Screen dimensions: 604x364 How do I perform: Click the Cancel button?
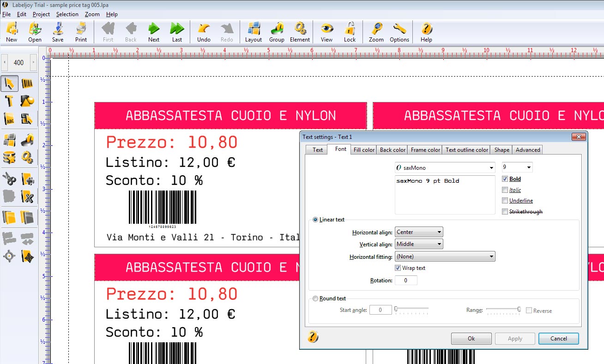tap(559, 339)
